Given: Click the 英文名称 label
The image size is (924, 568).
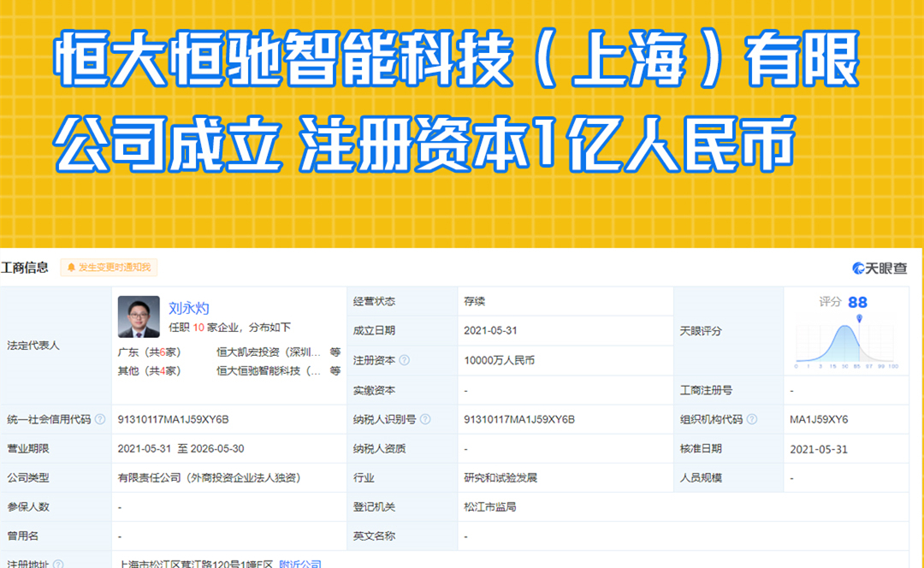Looking at the screenshot, I should tap(374, 535).
